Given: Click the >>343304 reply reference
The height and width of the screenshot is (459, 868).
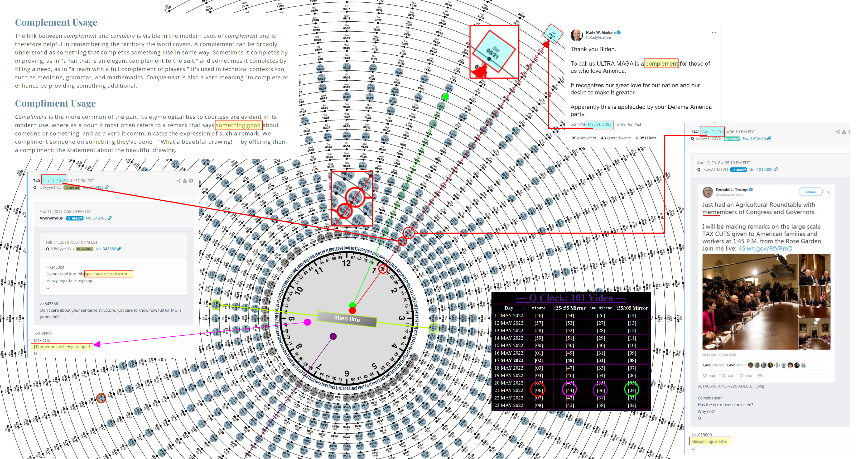Looking at the screenshot, I should pyautogui.click(x=55, y=267).
